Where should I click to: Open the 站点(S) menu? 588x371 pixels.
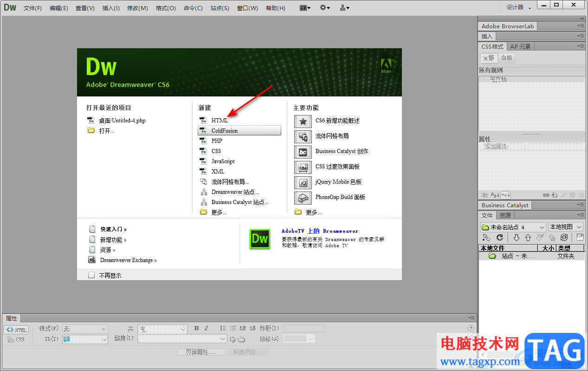coord(220,8)
